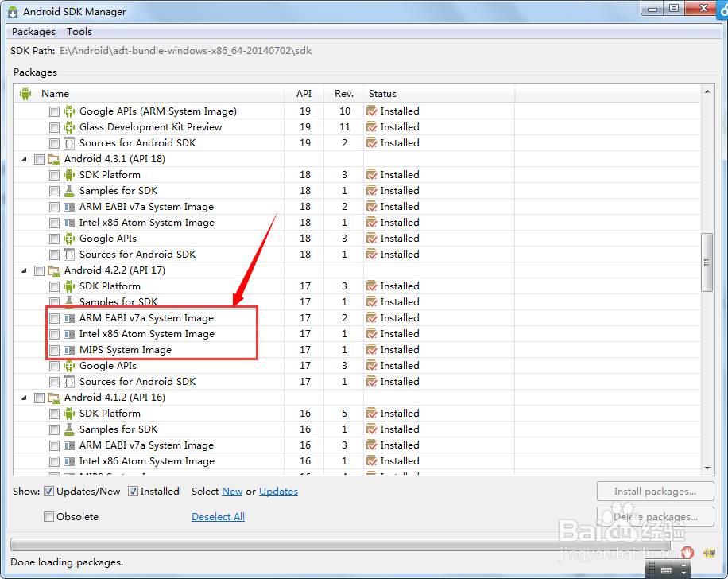
Task: Click the log window icon at bottom right
Action: click(710, 553)
